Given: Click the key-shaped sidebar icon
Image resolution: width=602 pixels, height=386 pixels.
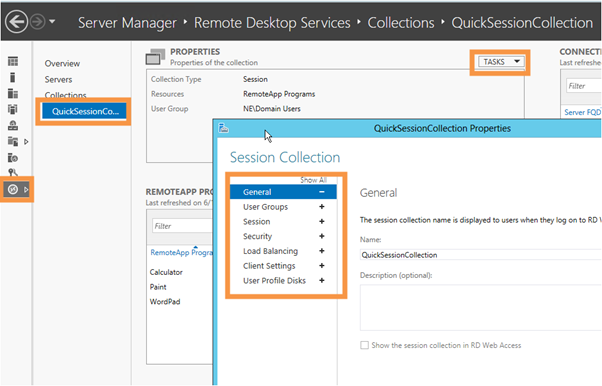Looking at the screenshot, I should 13,172.
